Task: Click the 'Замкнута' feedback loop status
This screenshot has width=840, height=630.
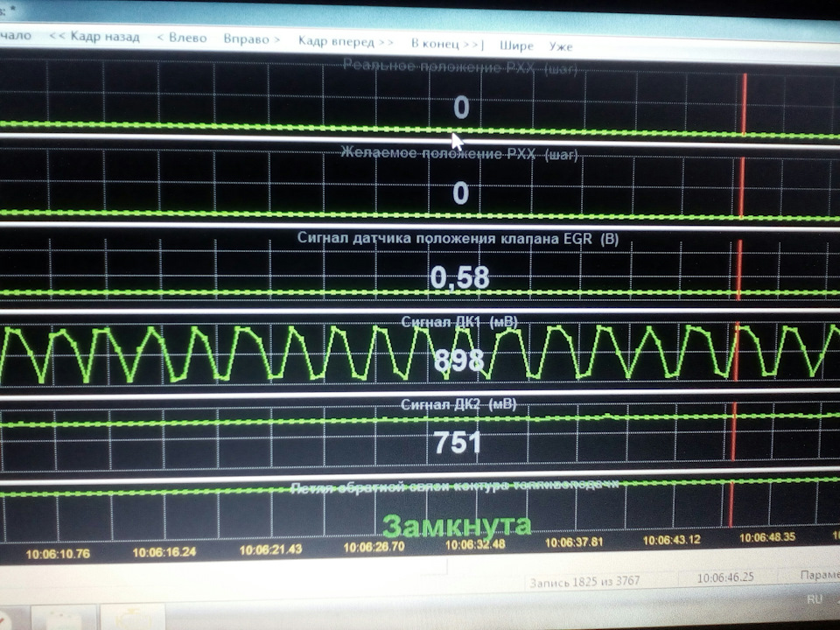Action: 457,526
